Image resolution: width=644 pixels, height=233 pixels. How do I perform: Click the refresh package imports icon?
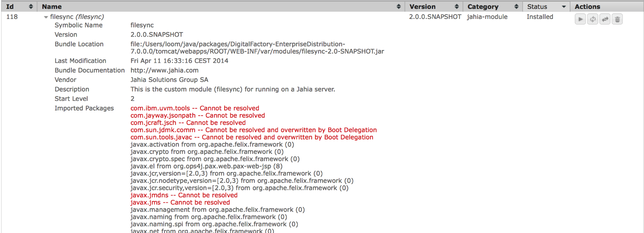(x=592, y=19)
